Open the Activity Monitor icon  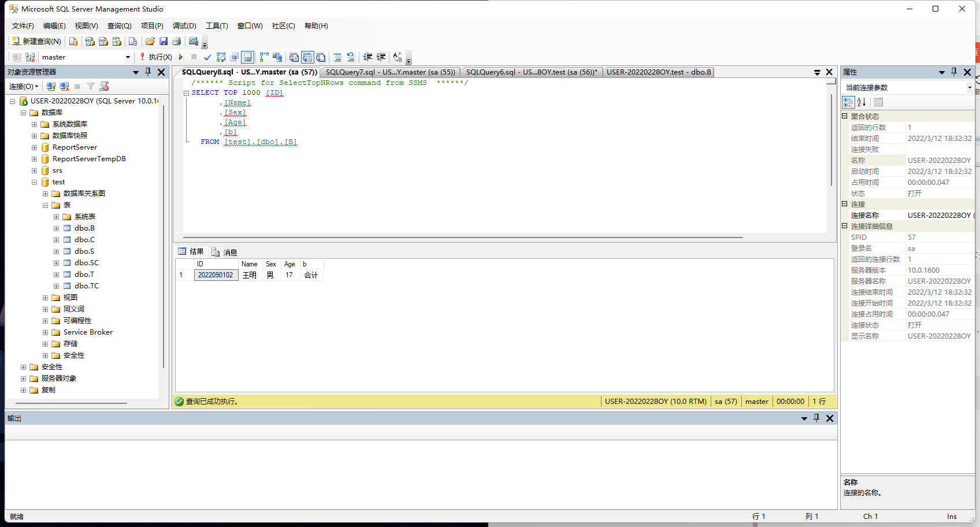194,41
